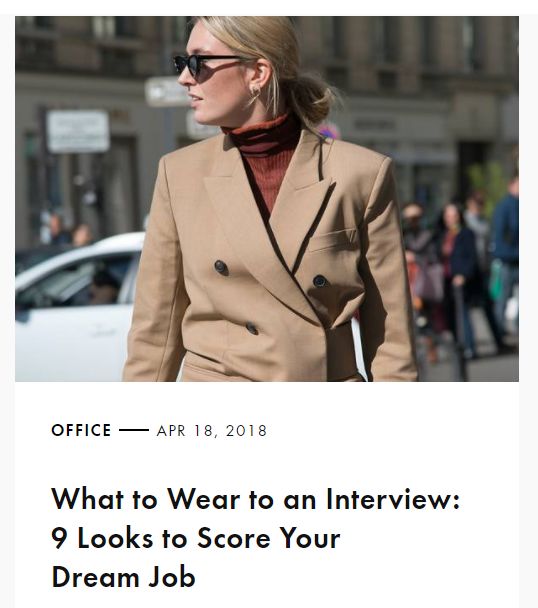The width and height of the screenshot is (538, 608).
Task: Click the blazer's right-side dark button
Action: (x=320, y=281)
